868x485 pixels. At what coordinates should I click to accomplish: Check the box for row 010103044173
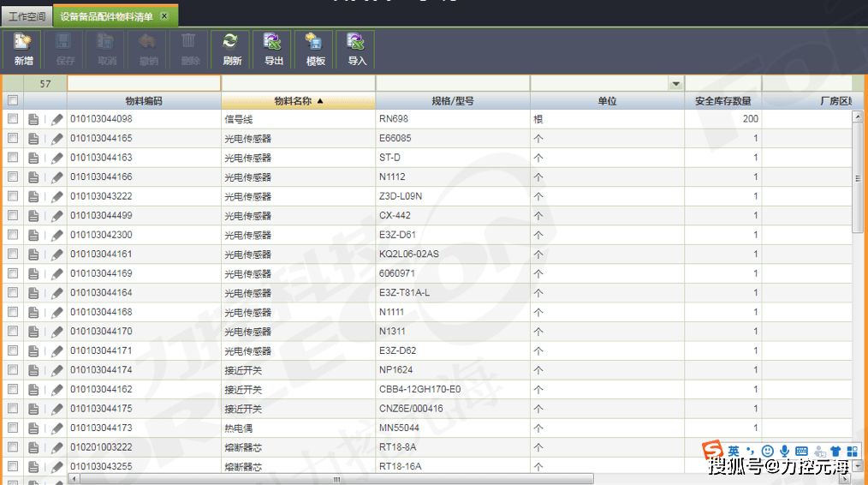13,428
